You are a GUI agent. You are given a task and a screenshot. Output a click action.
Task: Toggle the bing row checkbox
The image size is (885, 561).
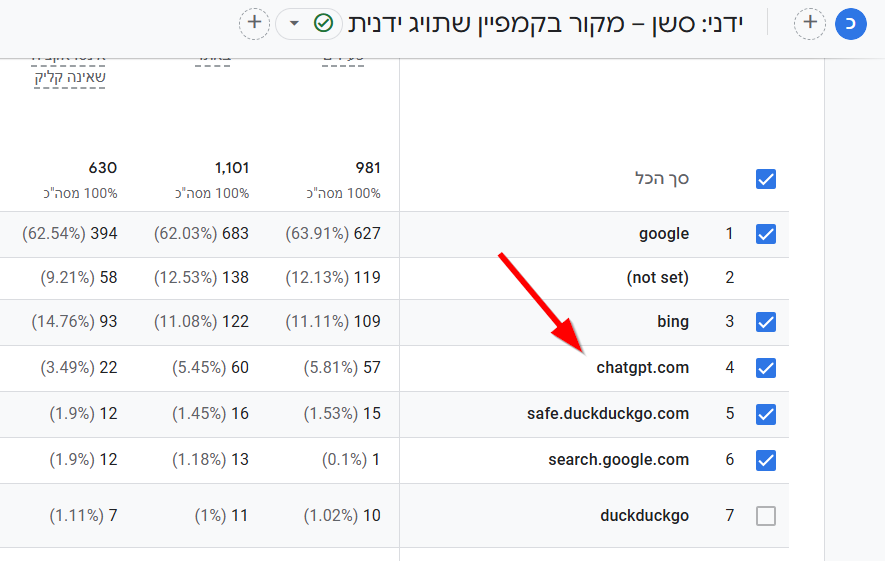pos(766,322)
